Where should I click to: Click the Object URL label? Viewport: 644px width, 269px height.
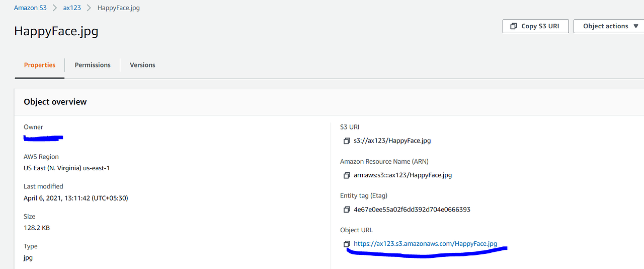tap(357, 230)
